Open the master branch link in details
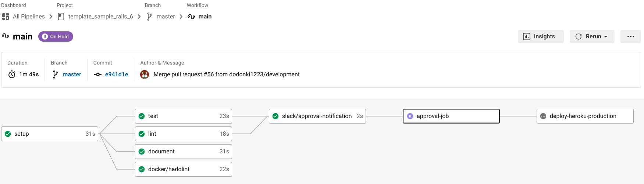The image size is (644, 184). click(72, 74)
